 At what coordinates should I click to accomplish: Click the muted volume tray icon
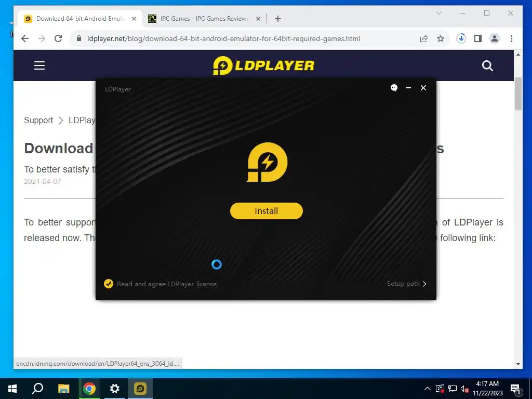(x=465, y=389)
